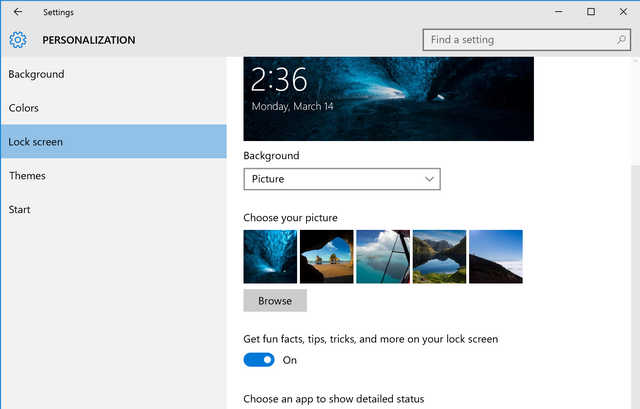Minimize the Settings window
Image resolution: width=640 pixels, height=409 pixels.
tap(558, 12)
